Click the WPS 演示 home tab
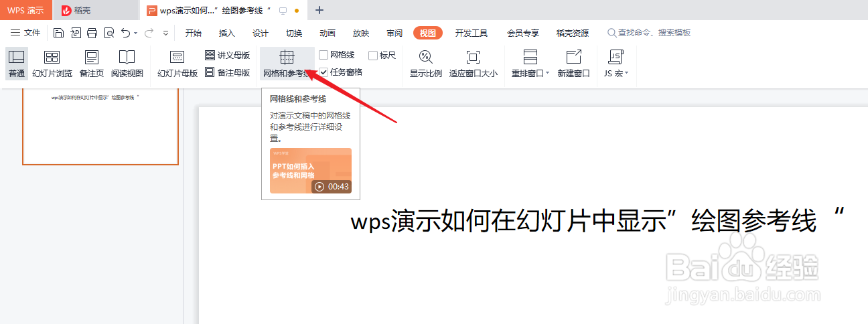Viewport: 868px width, 324px height. click(x=25, y=10)
